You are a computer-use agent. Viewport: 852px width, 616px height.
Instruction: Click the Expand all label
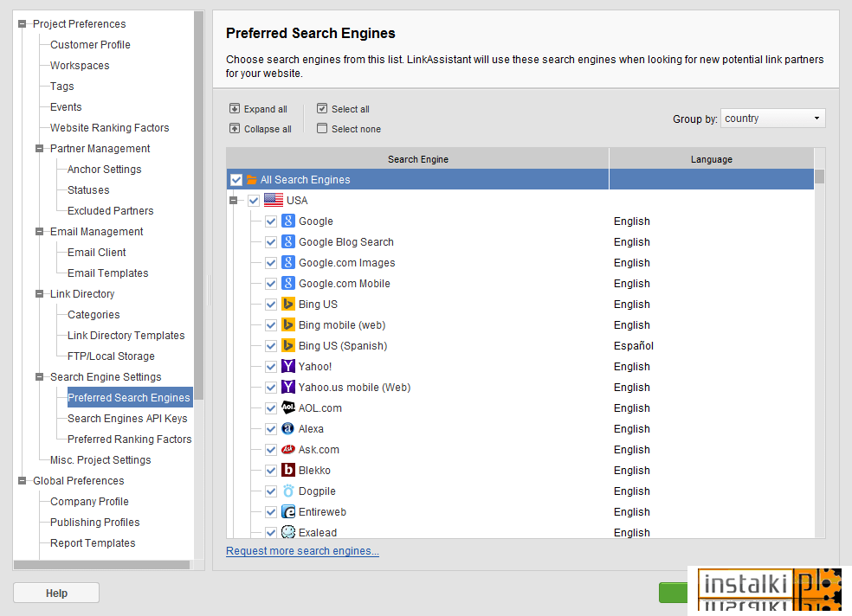(266, 109)
